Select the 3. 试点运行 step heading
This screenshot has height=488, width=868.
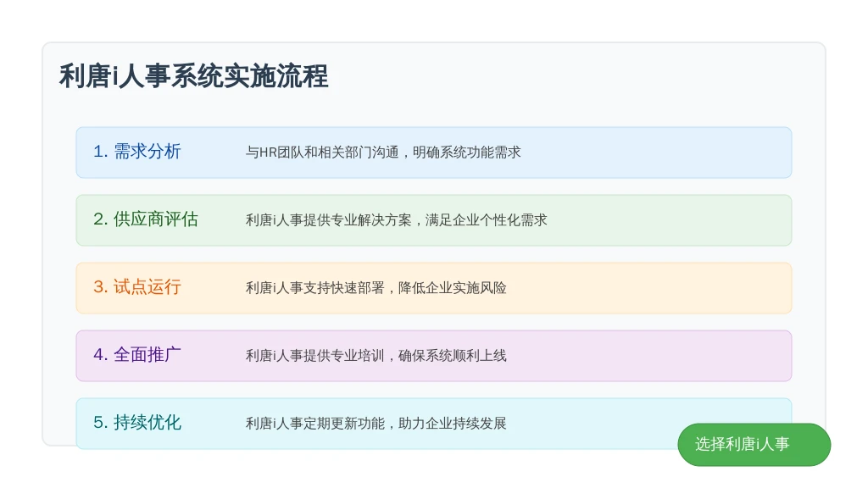point(137,287)
